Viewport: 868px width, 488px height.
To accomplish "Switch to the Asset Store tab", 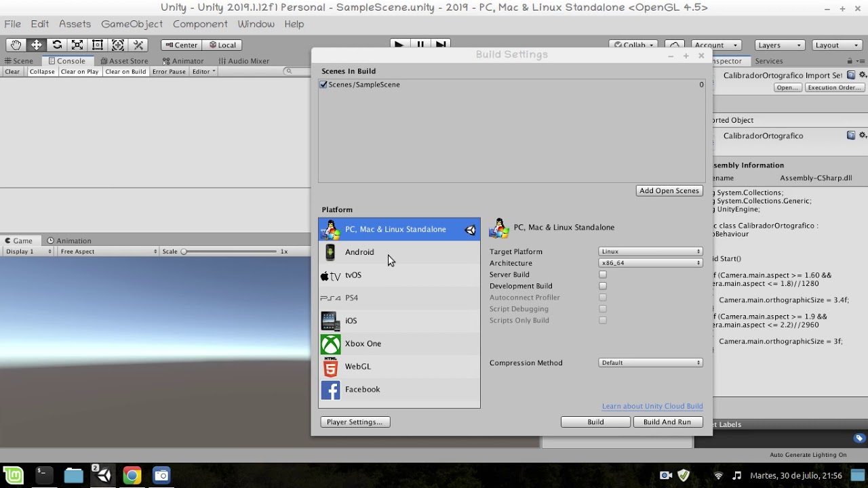I will 123,61.
